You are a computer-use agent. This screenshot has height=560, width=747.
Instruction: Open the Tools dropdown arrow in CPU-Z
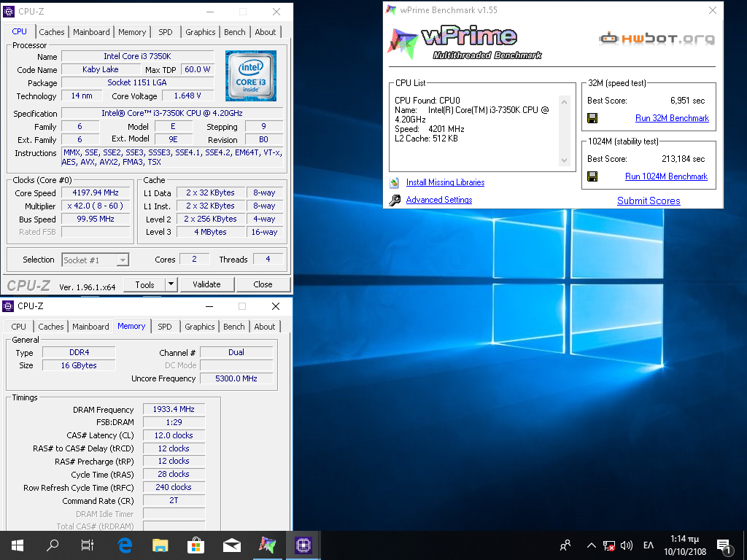click(x=171, y=284)
